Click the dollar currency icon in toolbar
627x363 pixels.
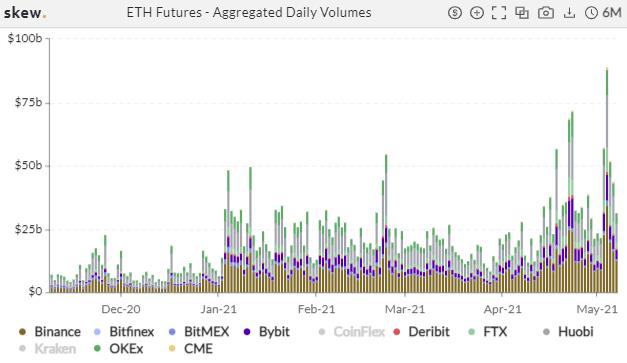click(455, 13)
